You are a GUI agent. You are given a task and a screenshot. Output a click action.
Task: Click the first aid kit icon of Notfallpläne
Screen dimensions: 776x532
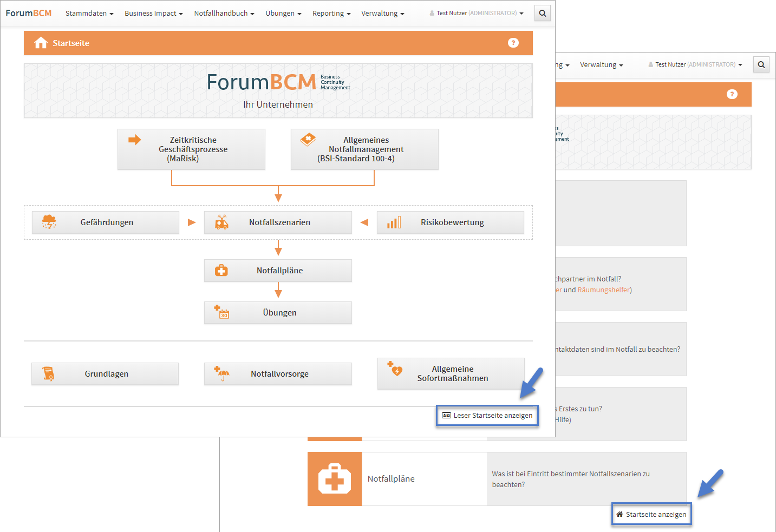pos(221,270)
